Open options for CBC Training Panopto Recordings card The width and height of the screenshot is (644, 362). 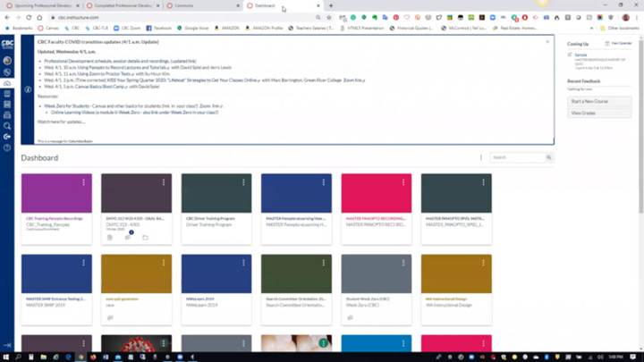(x=83, y=182)
